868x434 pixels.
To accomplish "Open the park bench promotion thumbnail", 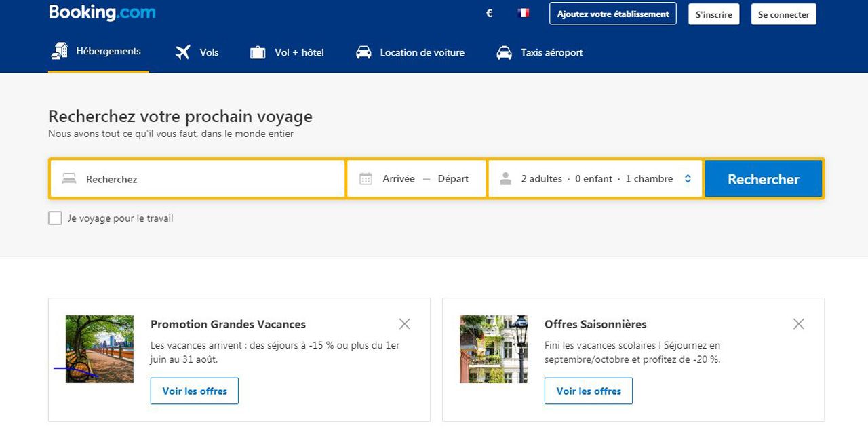I will point(100,349).
